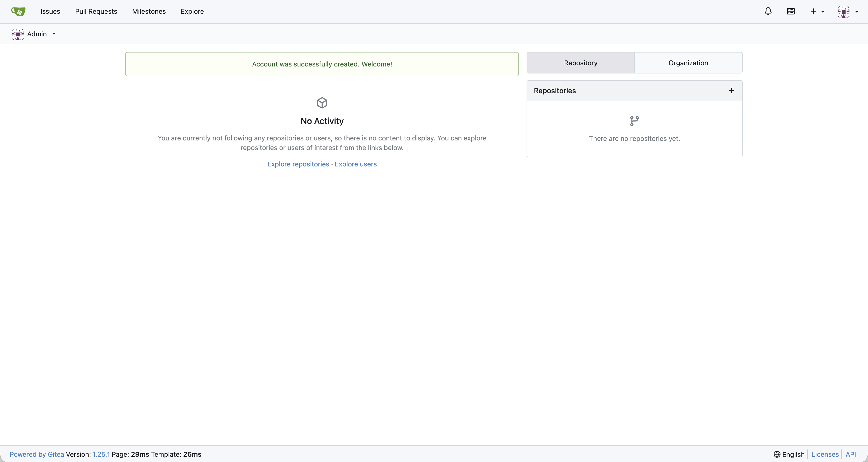
Task: Follow the Explore repositories link
Action: [x=298, y=164]
